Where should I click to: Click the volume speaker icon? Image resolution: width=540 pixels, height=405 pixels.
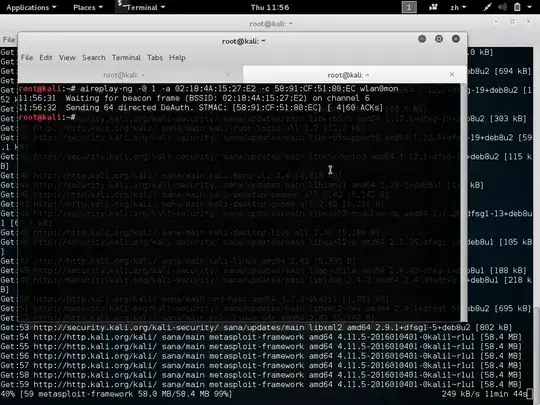click(x=502, y=7)
